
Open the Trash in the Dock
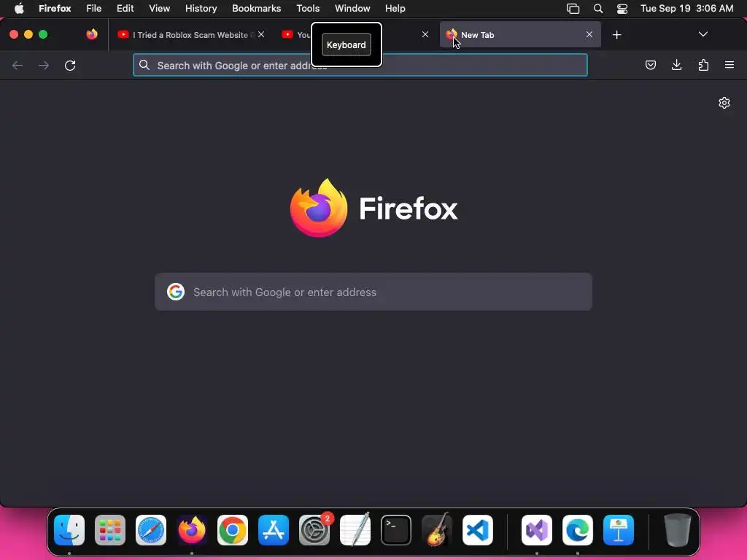(678, 530)
